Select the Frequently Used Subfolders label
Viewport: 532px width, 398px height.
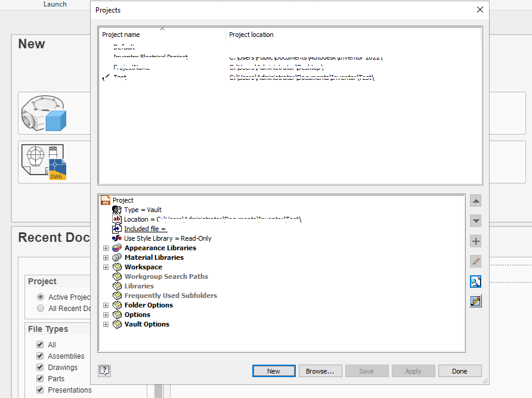[x=171, y=296]
